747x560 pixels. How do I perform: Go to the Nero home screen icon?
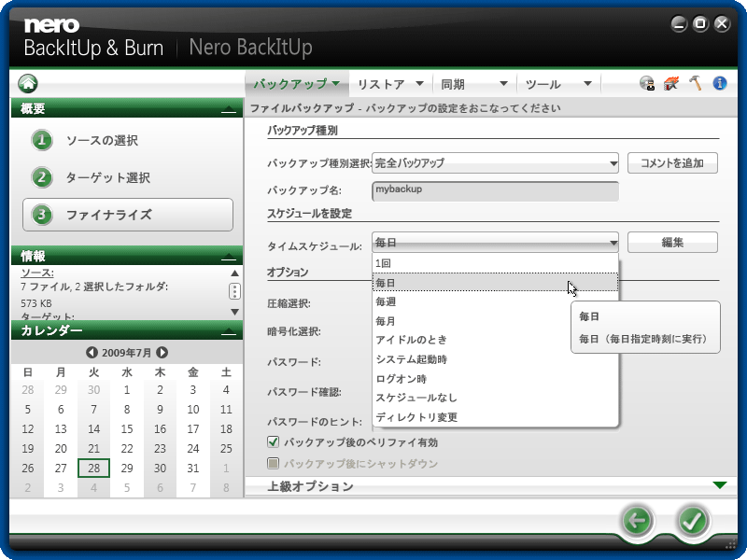coord(28,83)
